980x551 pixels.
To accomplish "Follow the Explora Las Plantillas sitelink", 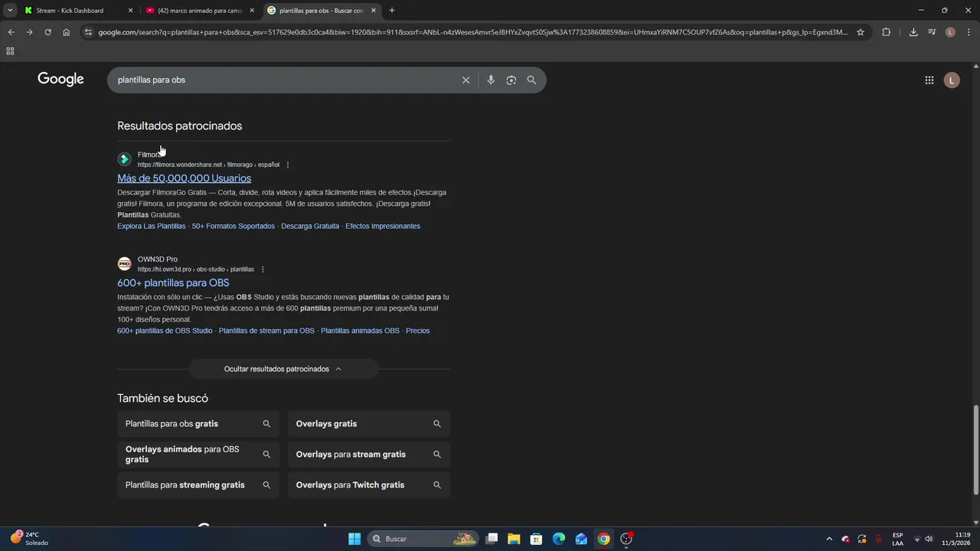I will 151,227.
